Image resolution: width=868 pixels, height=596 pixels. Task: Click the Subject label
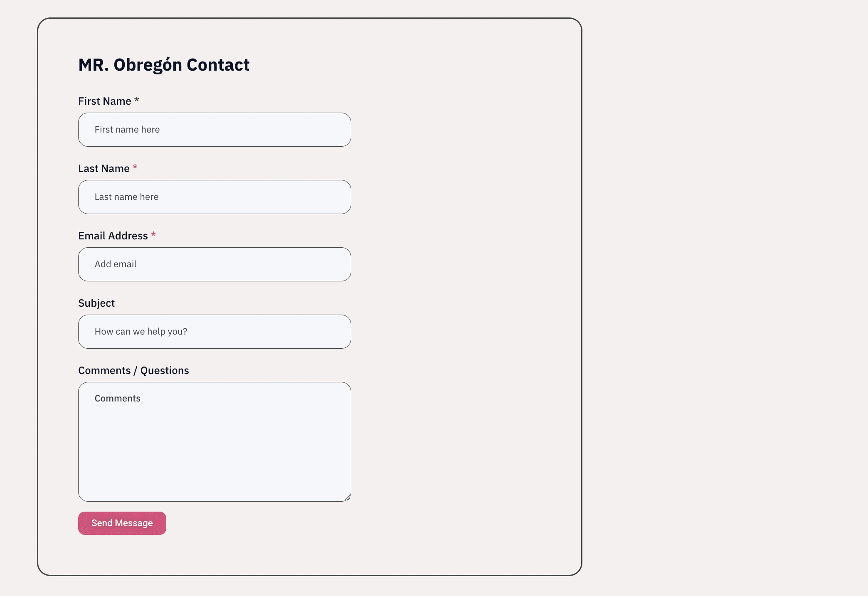96,303
